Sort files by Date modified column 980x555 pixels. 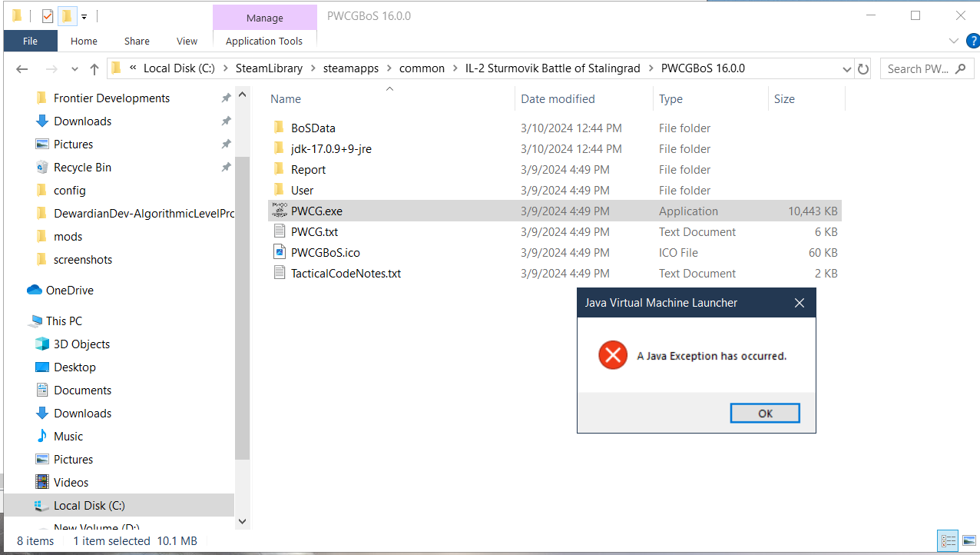coord(558,98)
